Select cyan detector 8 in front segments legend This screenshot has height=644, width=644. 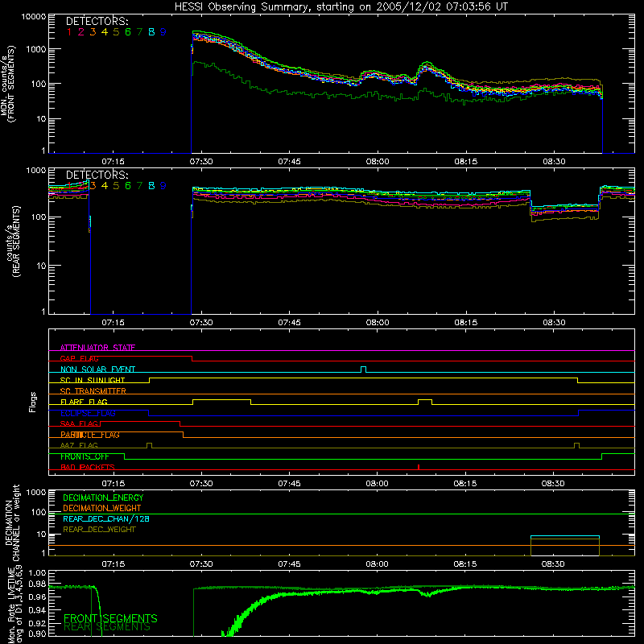tap(151, 32)
